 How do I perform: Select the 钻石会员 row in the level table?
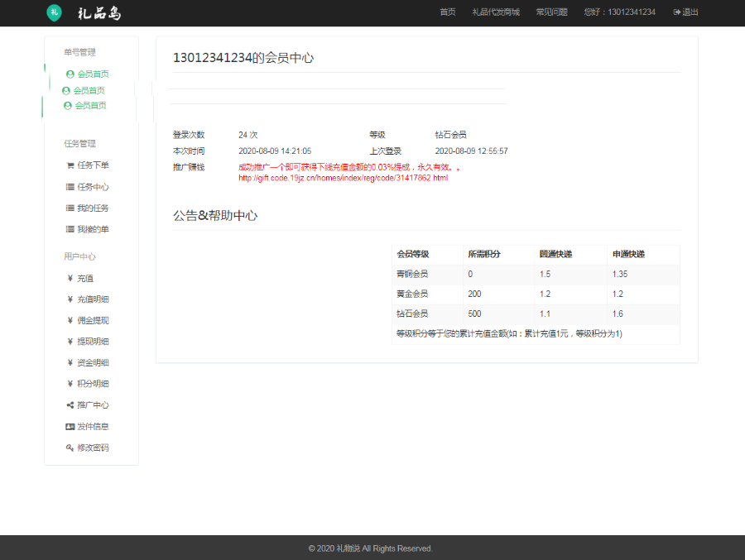pos(536,314)
